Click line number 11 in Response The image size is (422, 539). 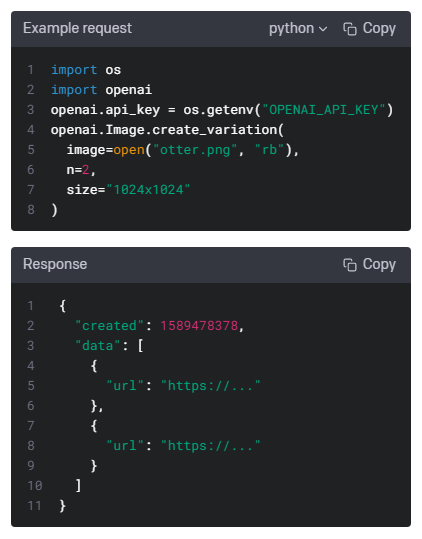34,506
